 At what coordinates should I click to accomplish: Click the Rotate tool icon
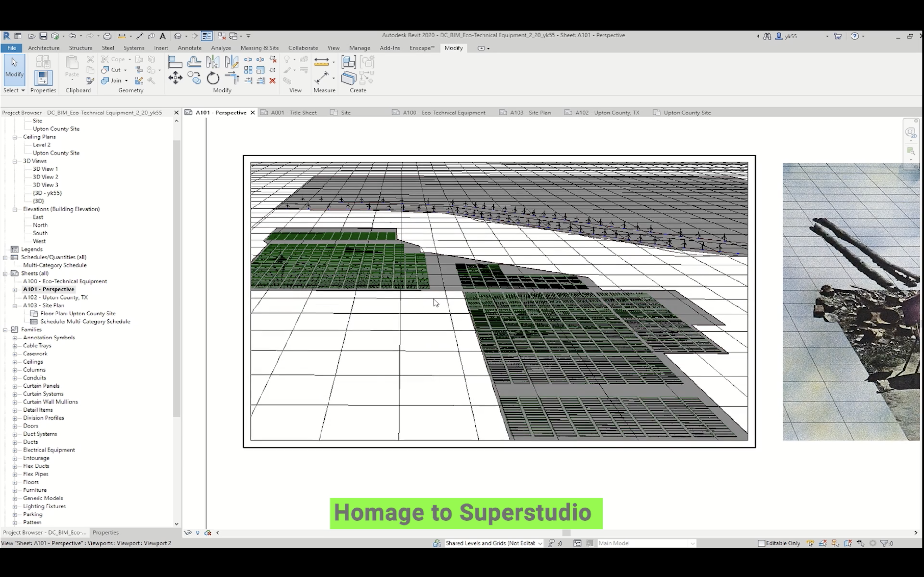(x=213, y=78)
